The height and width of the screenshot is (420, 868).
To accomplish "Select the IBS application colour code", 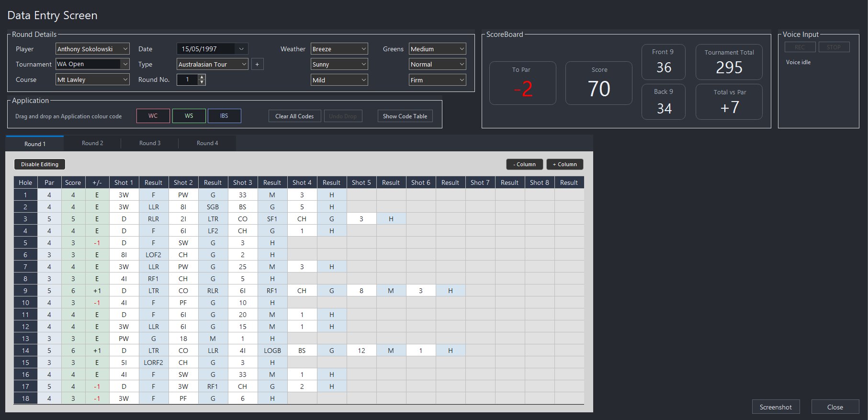I will click(x=225, y=116).
